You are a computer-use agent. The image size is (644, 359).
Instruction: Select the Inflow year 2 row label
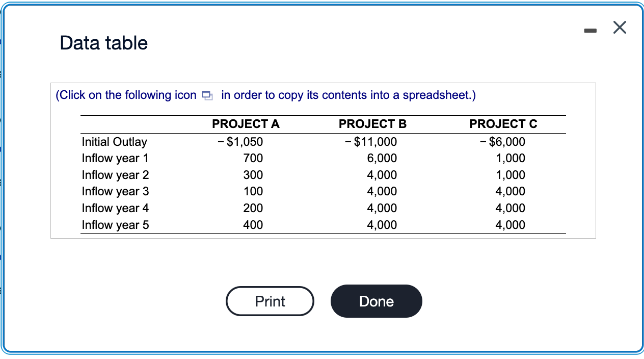[x=115, y=175]
